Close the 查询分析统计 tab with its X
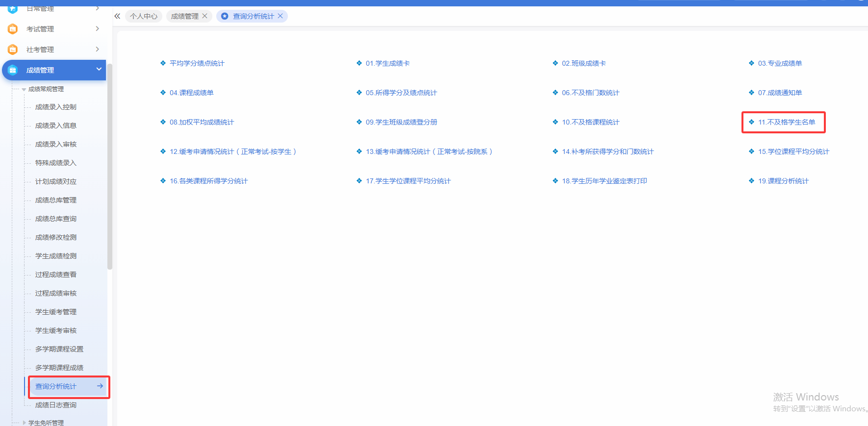The height and width of the screenshot is (426, 868). click(x=281, y=16)
